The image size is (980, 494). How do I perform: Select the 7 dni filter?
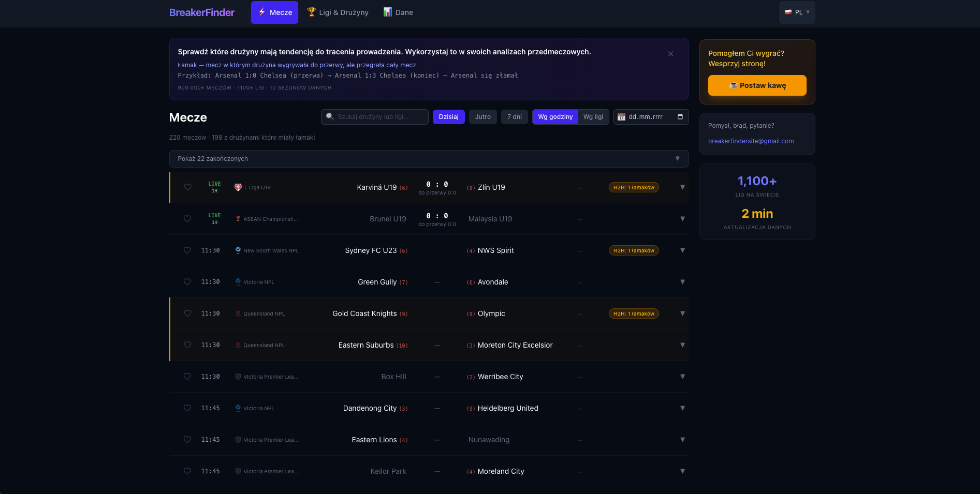pyautogui.click(x=515, y=117)
